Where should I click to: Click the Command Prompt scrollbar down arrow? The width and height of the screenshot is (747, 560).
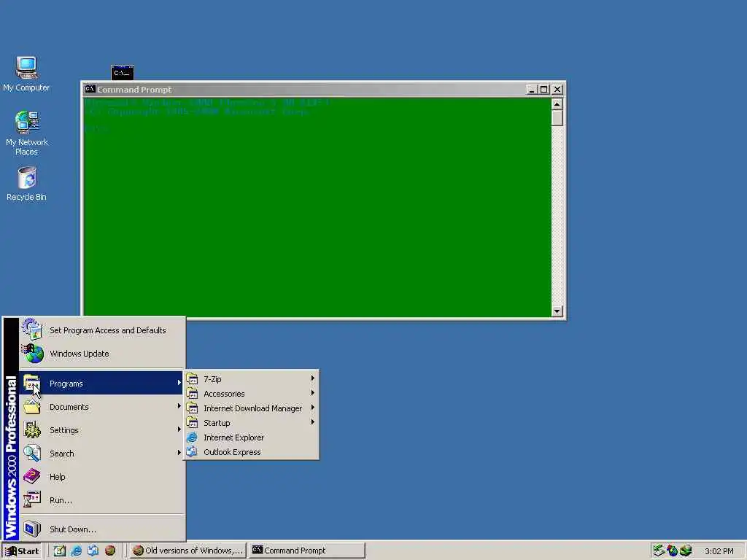click(557, 311)
